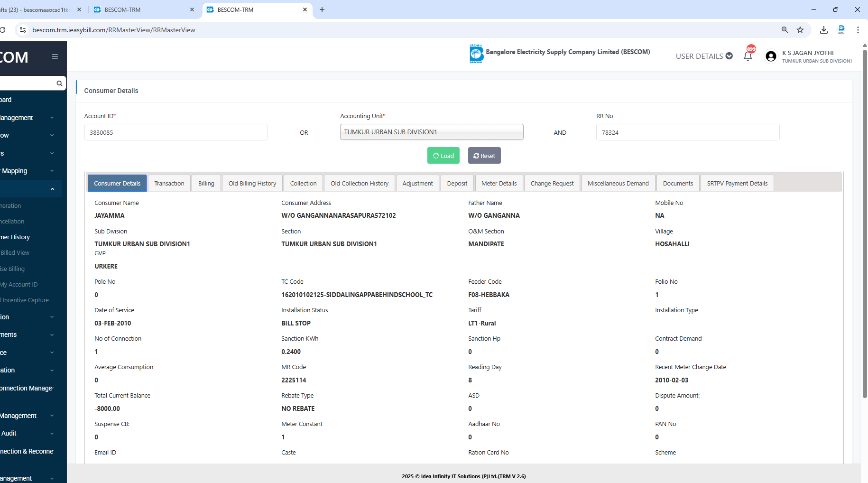The height and width of the screenshot is (483, 868).
Task: Click the Incentive Capture sidebar link
Action: pos(26,300)
